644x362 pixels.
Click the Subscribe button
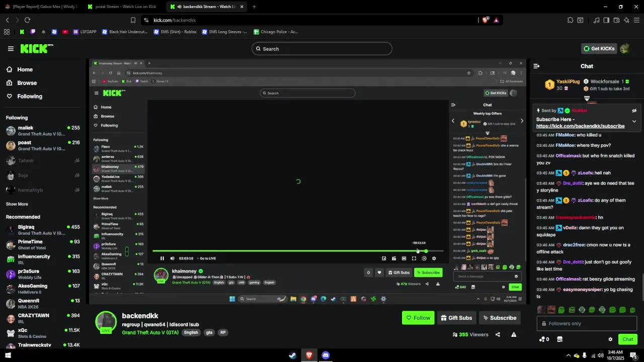point(499,318)
